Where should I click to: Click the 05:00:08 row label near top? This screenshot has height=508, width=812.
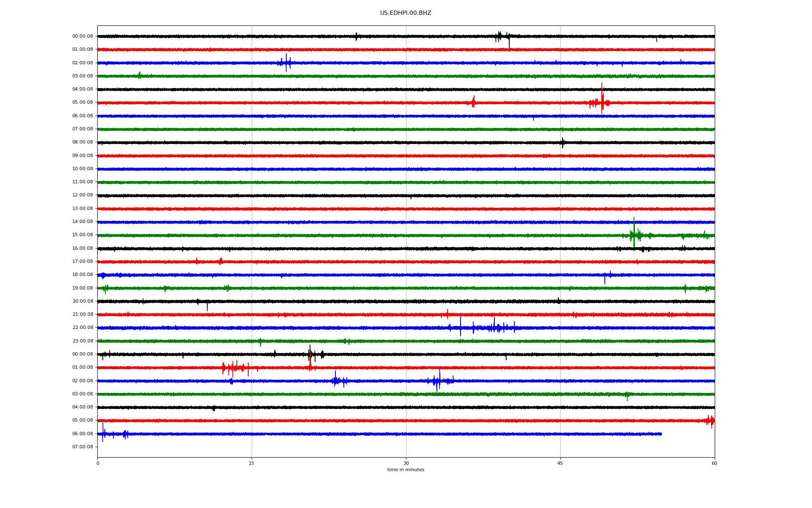coord(82,102)
